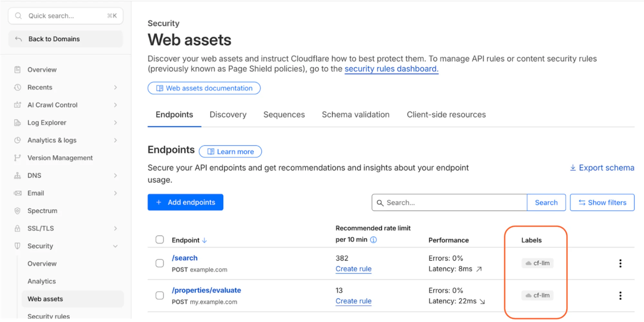Image resolution: width=644 pixels, height=322 pixels.
Task: Click the endpoint Search input field
Action: 448,202
